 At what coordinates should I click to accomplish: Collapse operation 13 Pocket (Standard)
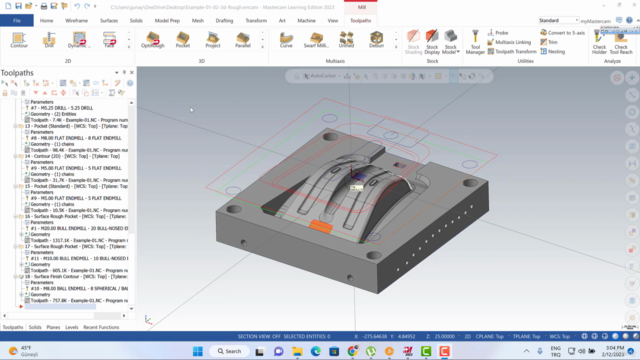16,126
